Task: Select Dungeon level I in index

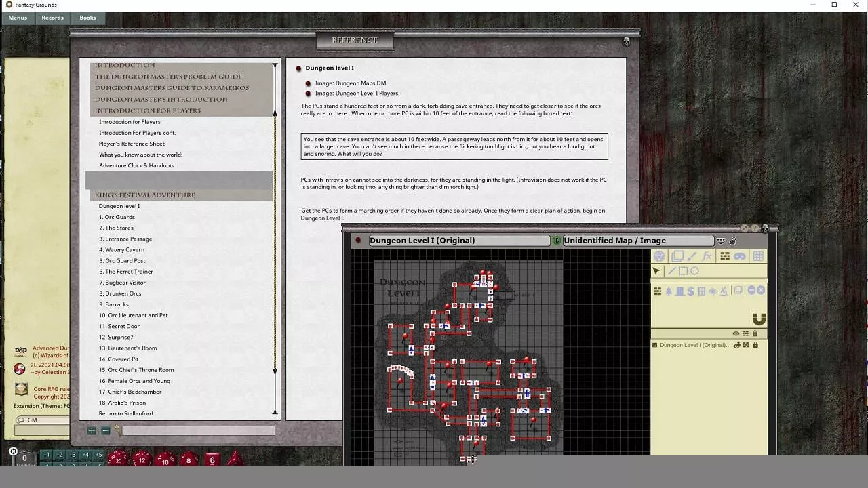Action: pyautogui.click(x=119, y=206)
